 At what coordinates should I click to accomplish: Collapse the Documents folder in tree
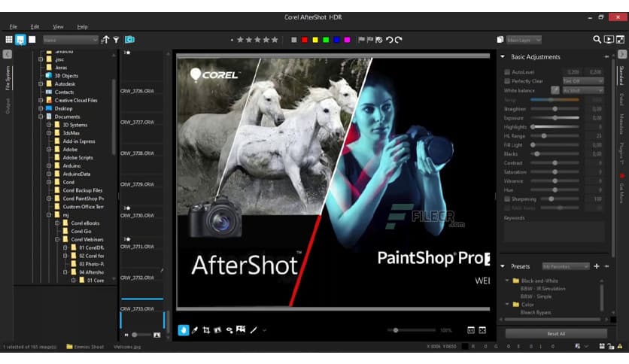[41, 117]
